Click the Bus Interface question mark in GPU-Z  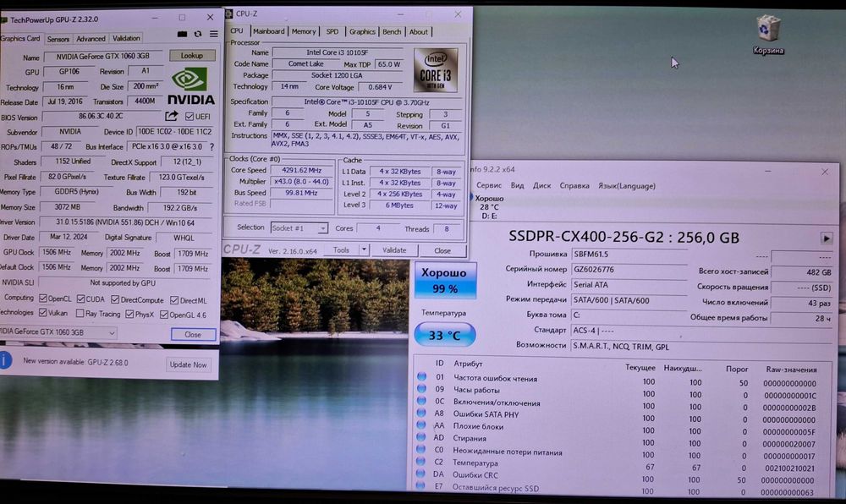click(211, 146)
